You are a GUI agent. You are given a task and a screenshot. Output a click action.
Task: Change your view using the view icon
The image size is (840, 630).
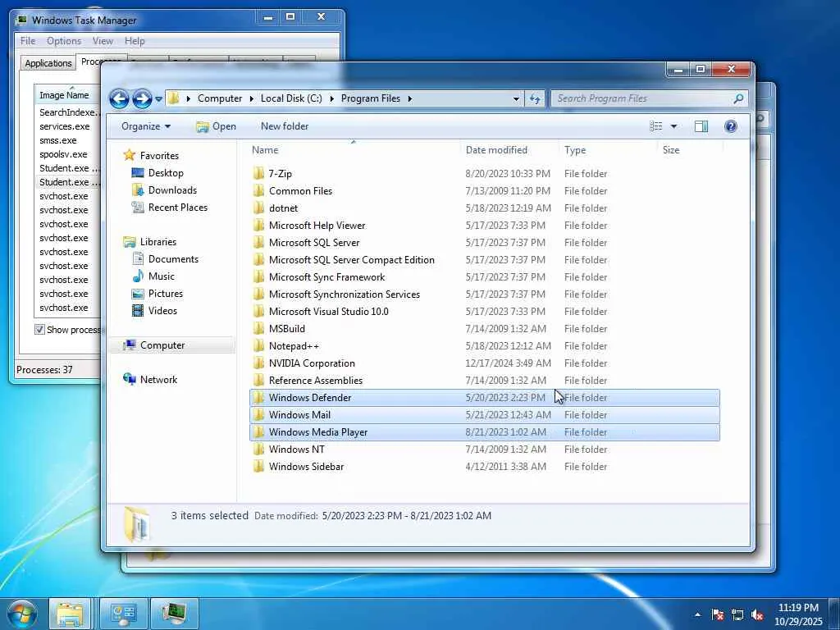[656, 126]
